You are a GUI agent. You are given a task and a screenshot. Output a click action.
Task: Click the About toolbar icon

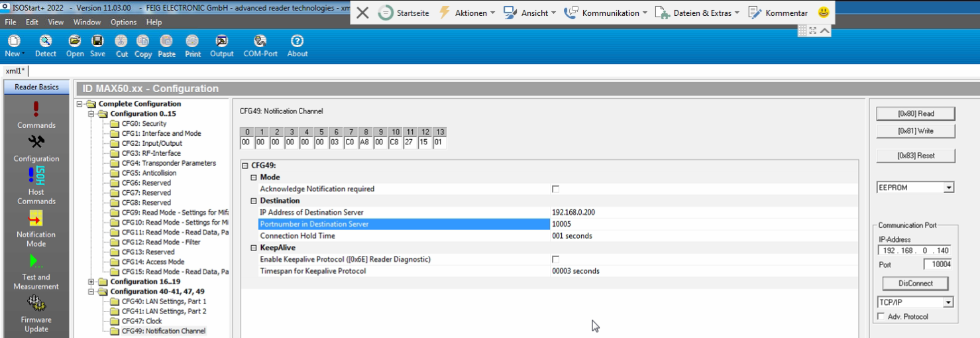[x=298, y=42]
